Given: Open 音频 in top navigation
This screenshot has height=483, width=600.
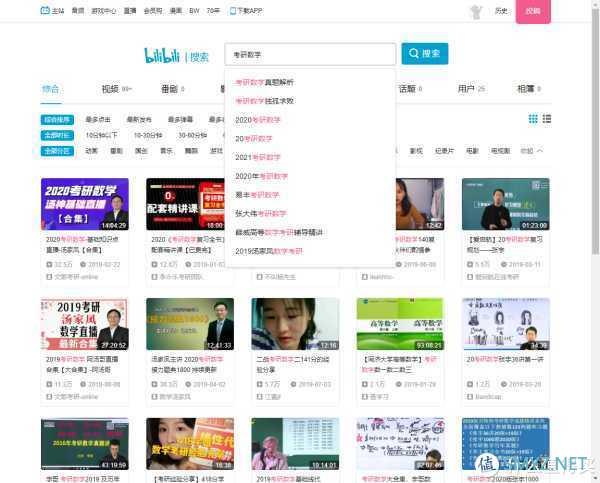Looking at the screenshot, I should [78, 11].
